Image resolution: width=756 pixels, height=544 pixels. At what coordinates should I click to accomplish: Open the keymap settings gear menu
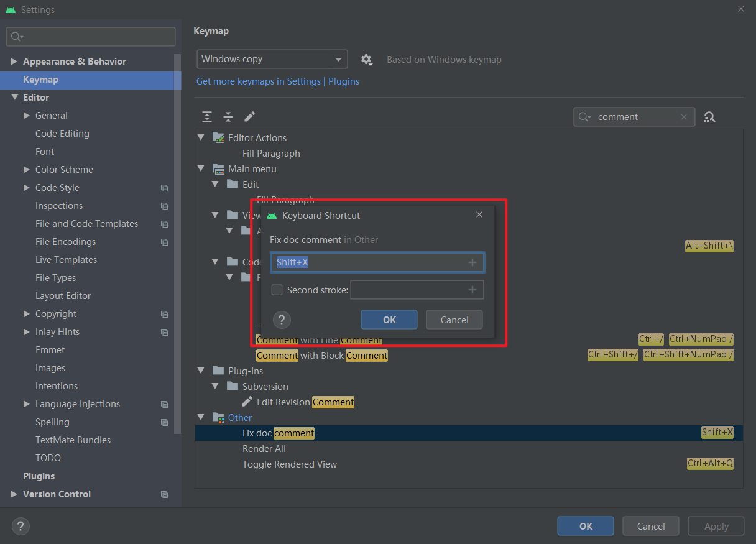click(x=367, y=60)
